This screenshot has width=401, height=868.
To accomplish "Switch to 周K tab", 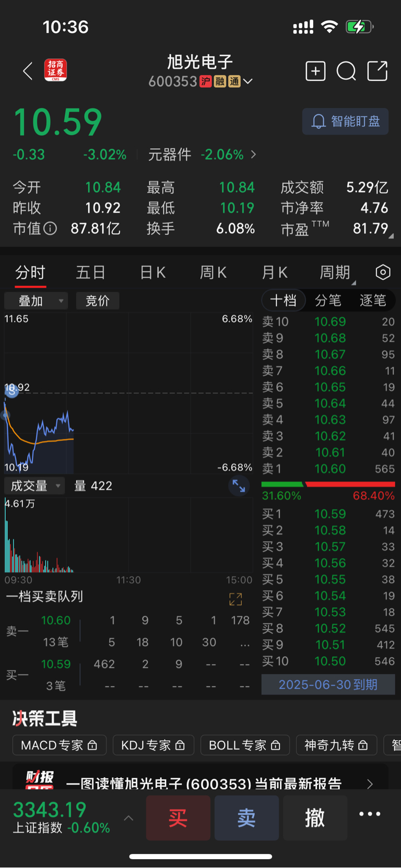I will tap(213, 272).
